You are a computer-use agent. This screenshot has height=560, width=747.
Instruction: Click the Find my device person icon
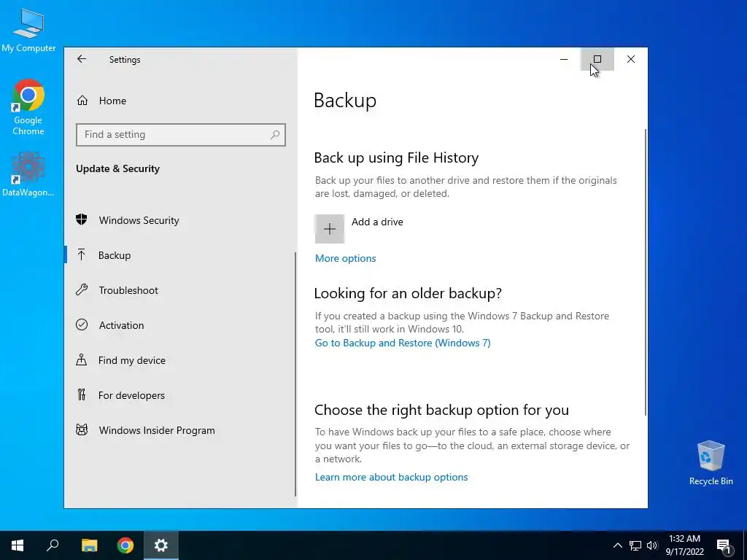tap(82, 359)
